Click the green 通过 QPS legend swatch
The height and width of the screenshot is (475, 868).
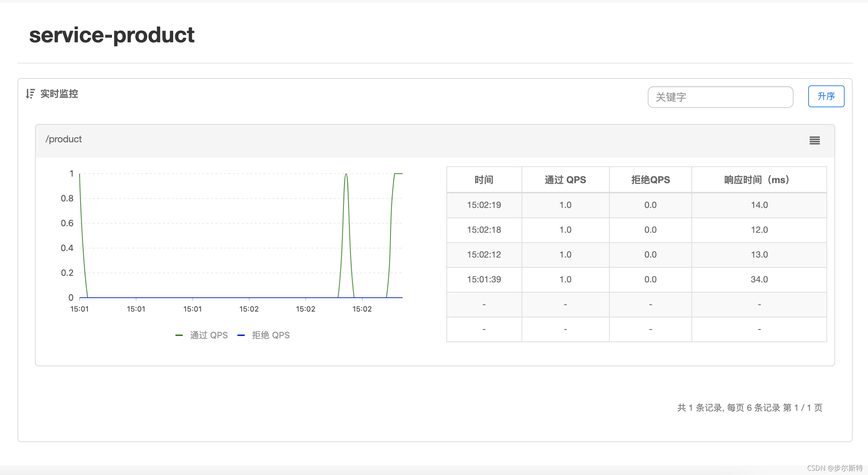(x=179, y=335)
